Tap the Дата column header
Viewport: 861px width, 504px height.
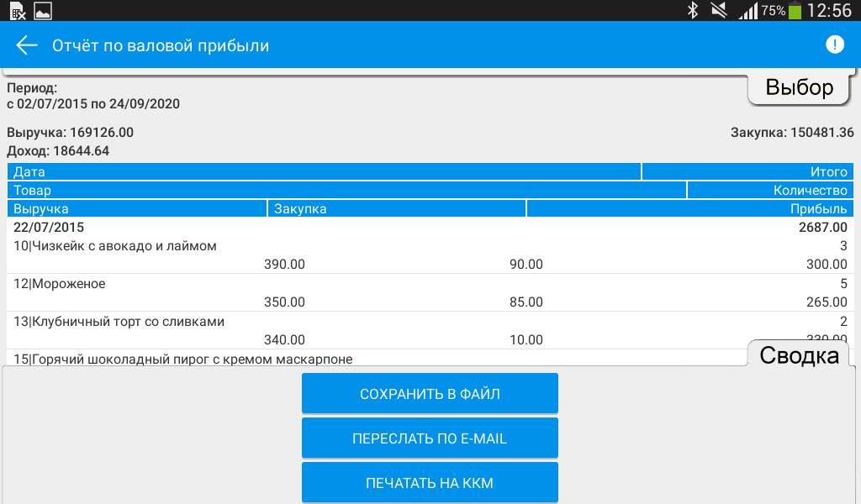(x=324, y=171)
